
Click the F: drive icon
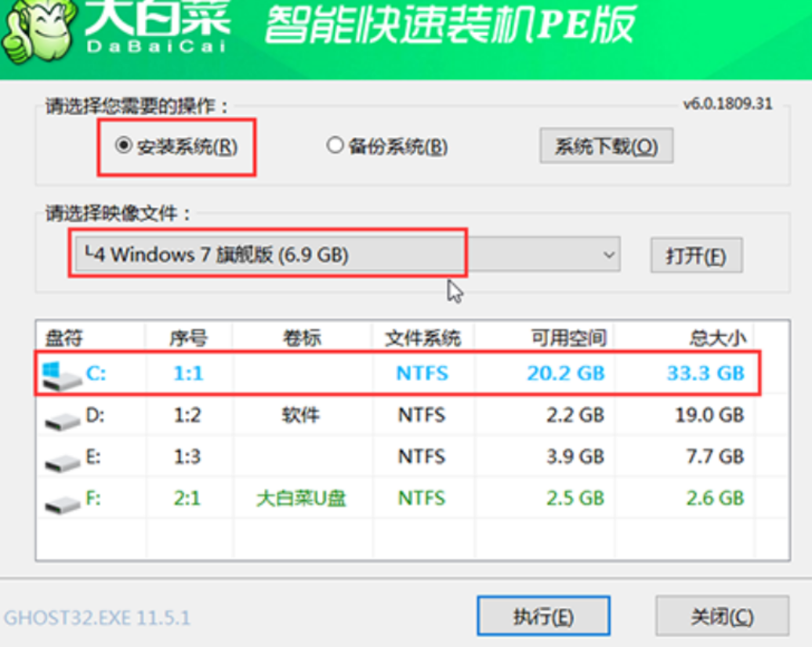62,504
